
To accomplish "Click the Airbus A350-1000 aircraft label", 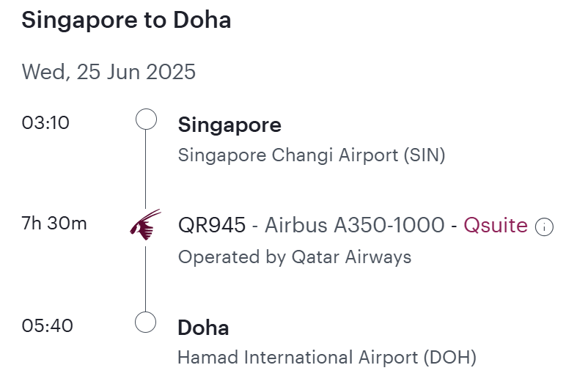I will [x=355, y=225].
